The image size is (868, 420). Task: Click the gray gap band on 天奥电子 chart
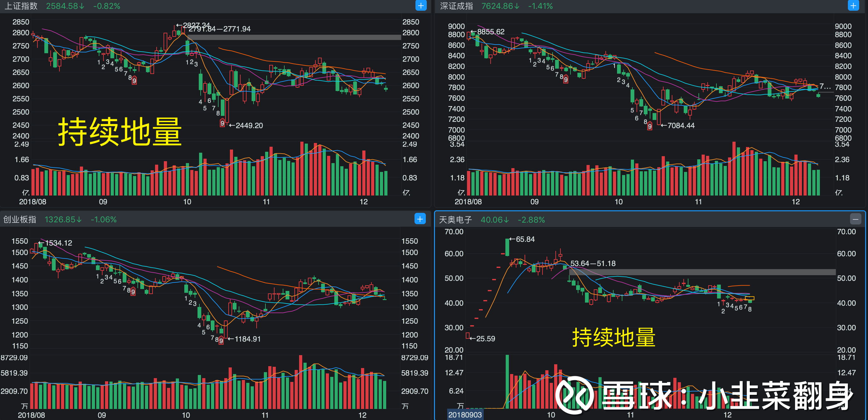tap(703, 272)
